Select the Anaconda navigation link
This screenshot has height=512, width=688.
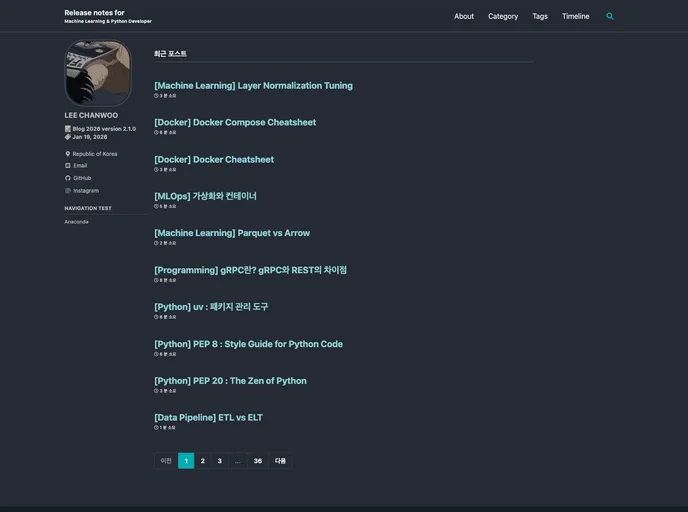coord(77,222)
